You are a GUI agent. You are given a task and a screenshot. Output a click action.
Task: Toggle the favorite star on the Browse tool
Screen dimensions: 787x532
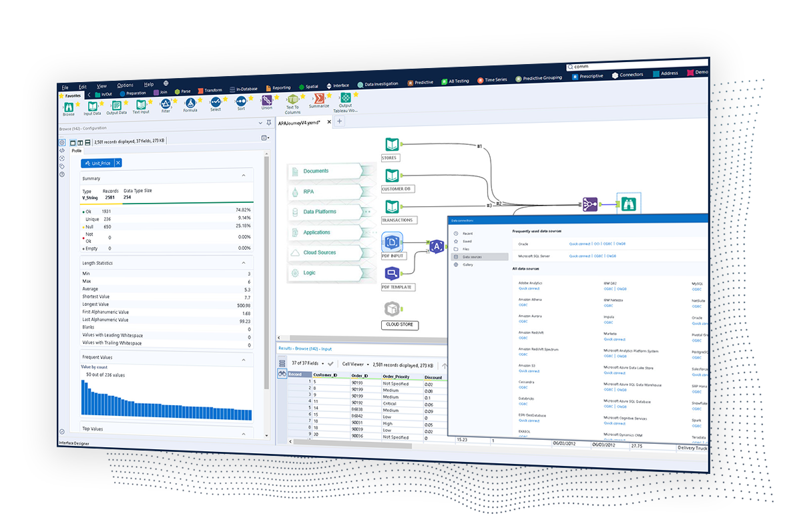77,103
